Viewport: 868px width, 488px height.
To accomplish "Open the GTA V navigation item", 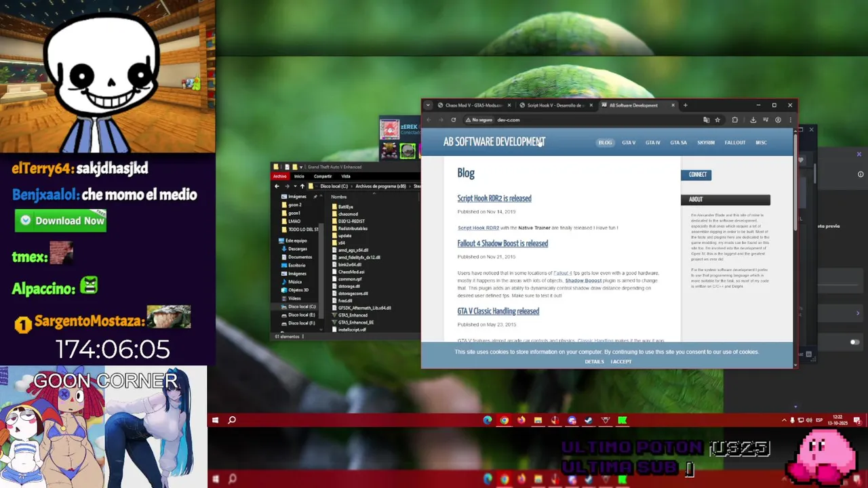I will click(x=629, y=142).
